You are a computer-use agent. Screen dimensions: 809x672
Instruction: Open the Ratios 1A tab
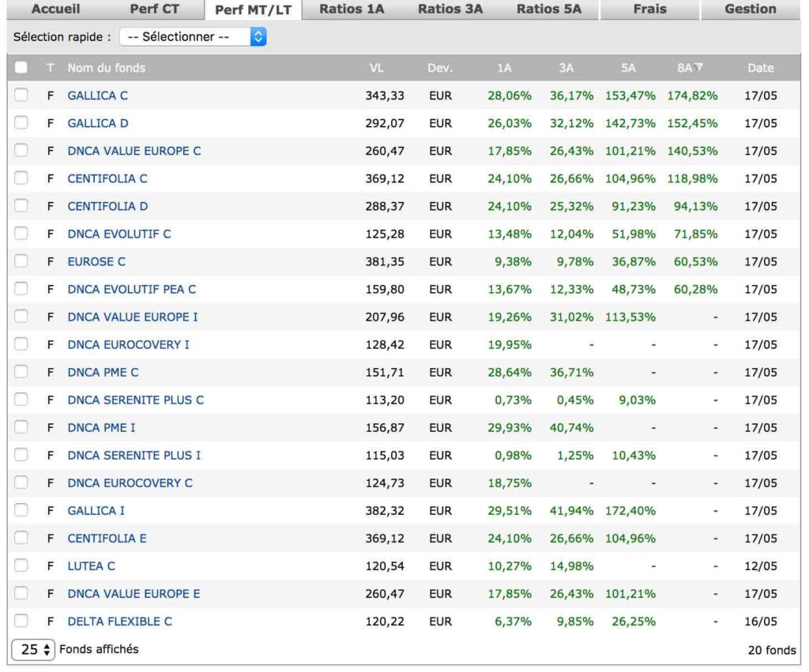point(352,9)
